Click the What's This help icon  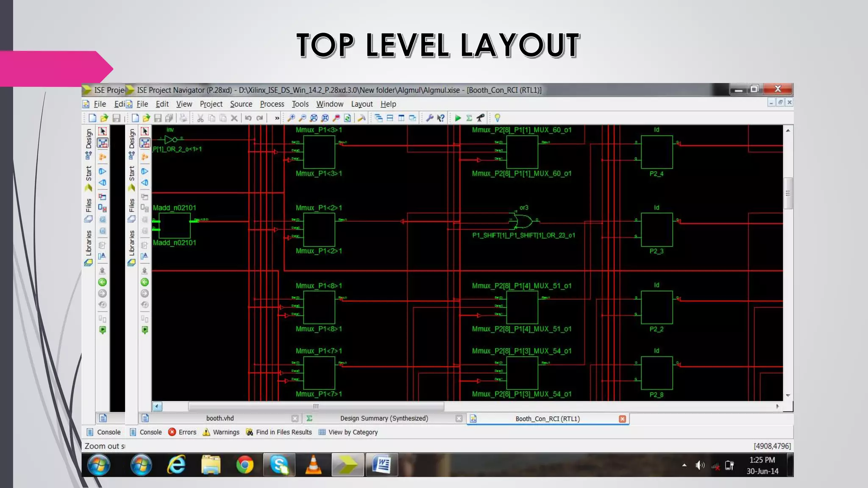441,118
